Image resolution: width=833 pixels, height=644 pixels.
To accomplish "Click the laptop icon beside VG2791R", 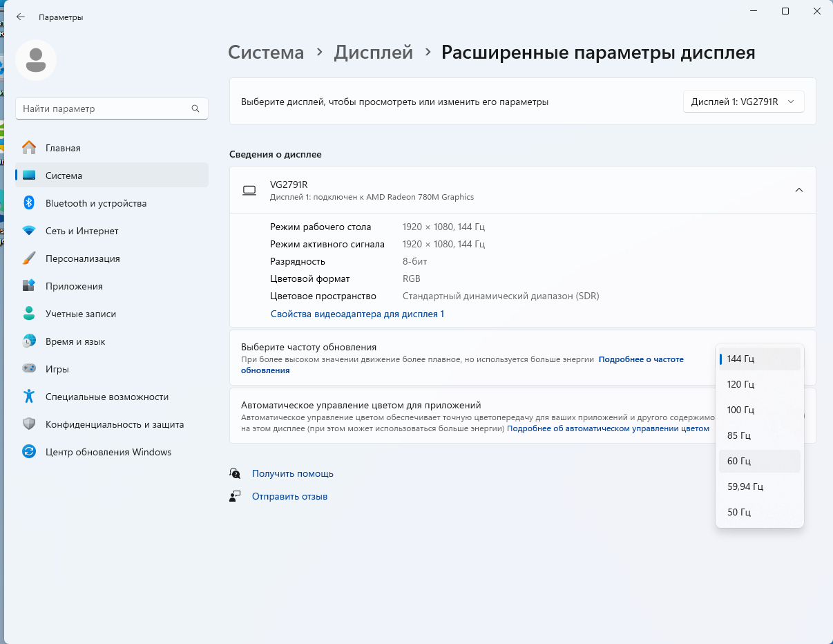I will point(249,190).
